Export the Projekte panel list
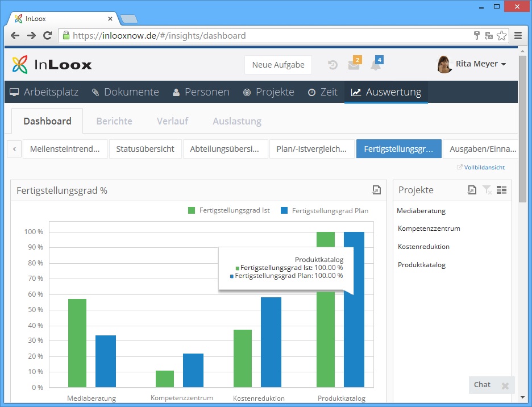532x407 pixels. (x=472, y=190)
